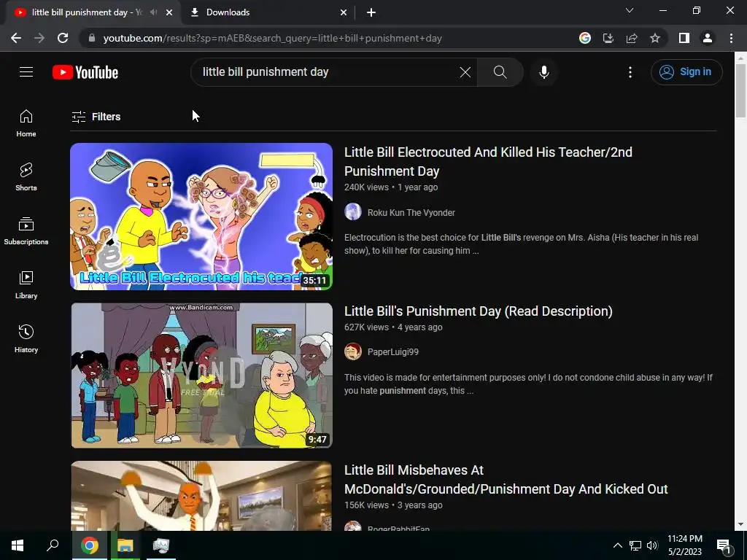Click the install app icon in address bar
The image size is (747, 560).
click(608, 38)
